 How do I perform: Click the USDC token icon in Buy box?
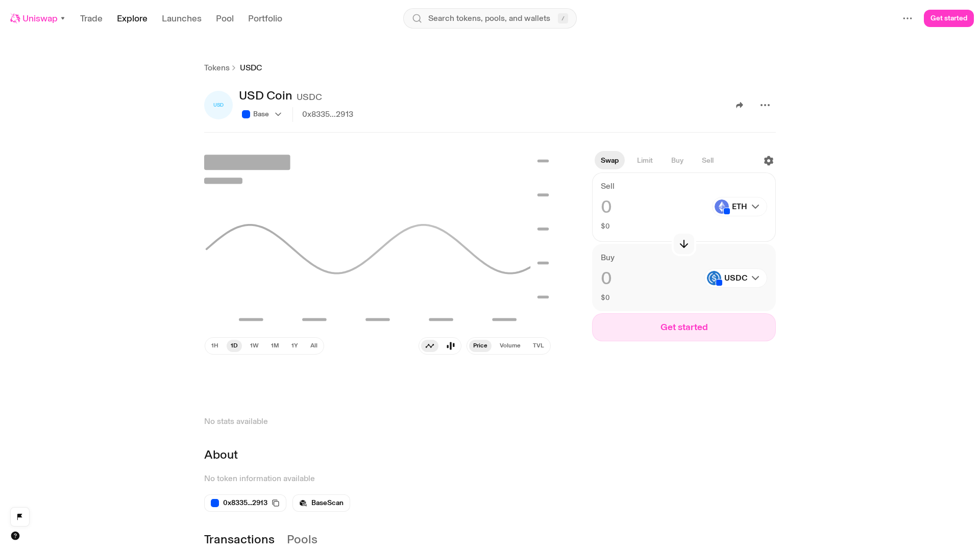click(x=714, y=278)
